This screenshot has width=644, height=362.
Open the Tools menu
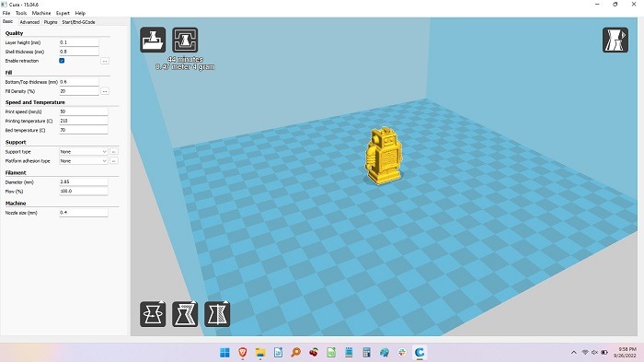click(21, 13)
